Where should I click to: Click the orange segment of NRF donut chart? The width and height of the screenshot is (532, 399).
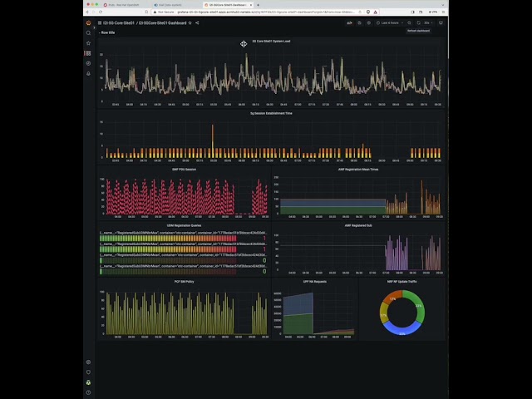[x=392, y=298]
